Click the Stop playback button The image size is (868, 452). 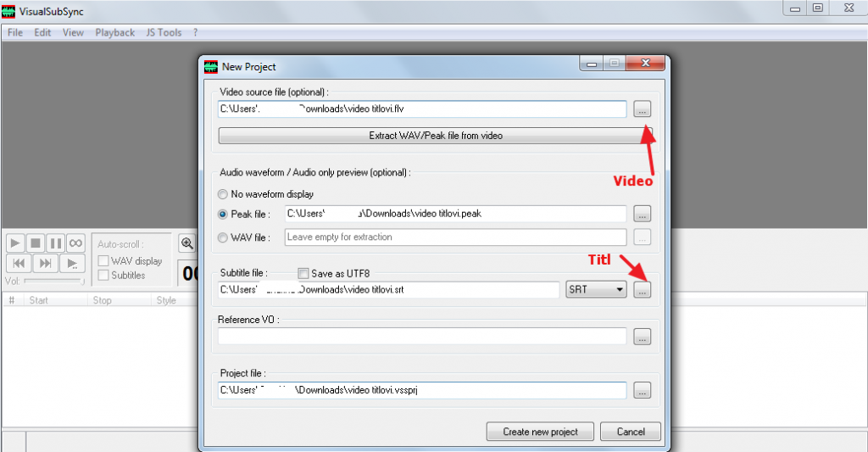point(36,243)
